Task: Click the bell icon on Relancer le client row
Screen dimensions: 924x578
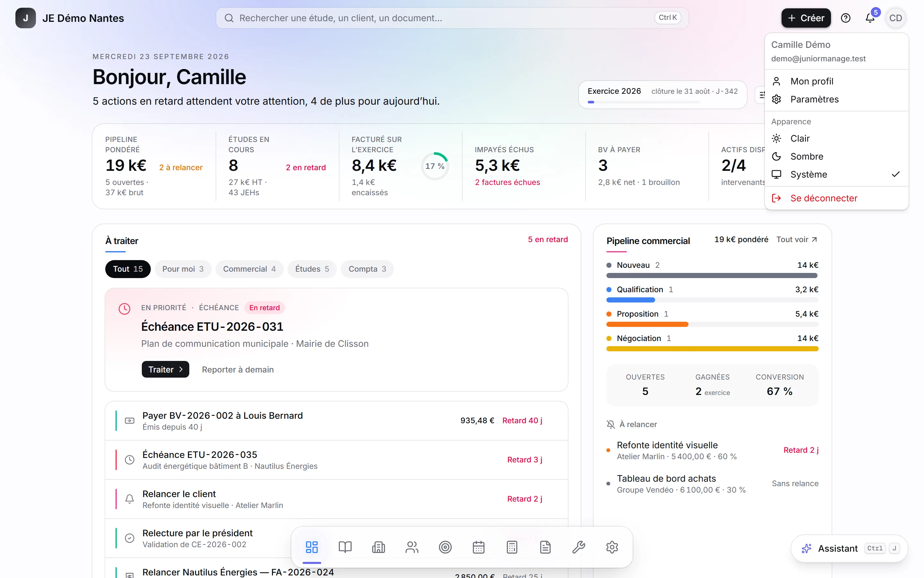Action: coord(130,499)
